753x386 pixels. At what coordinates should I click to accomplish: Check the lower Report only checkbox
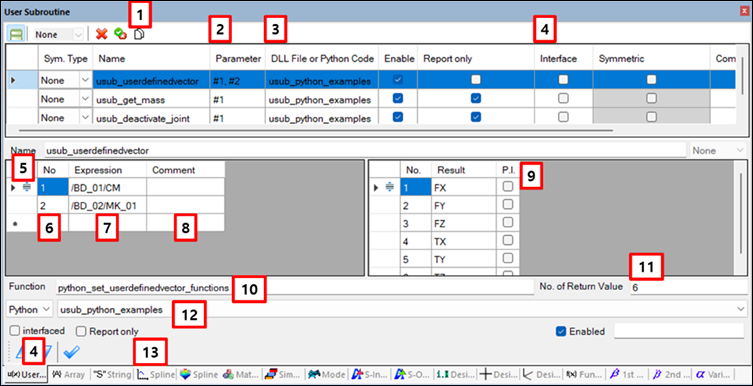[81, 331]
